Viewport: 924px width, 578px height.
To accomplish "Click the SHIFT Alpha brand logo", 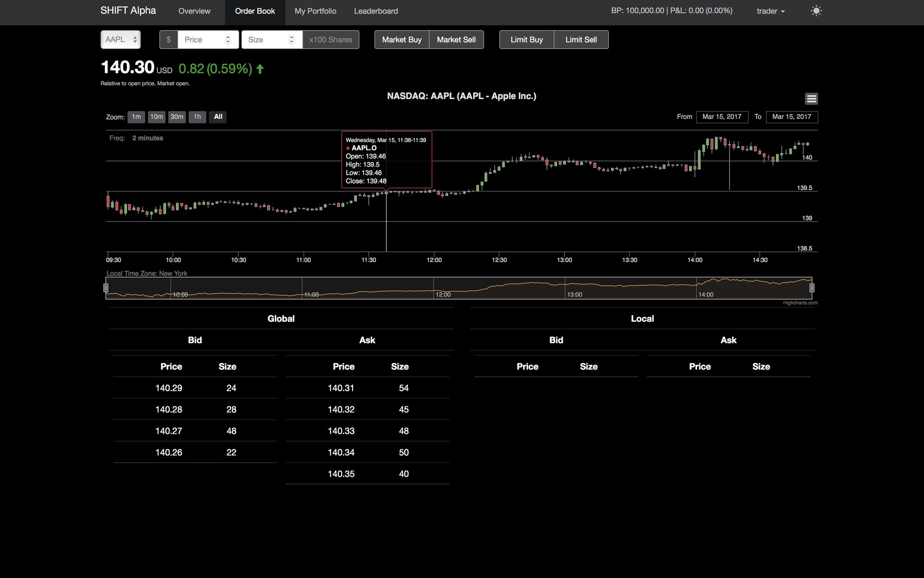I will (128, 11).
